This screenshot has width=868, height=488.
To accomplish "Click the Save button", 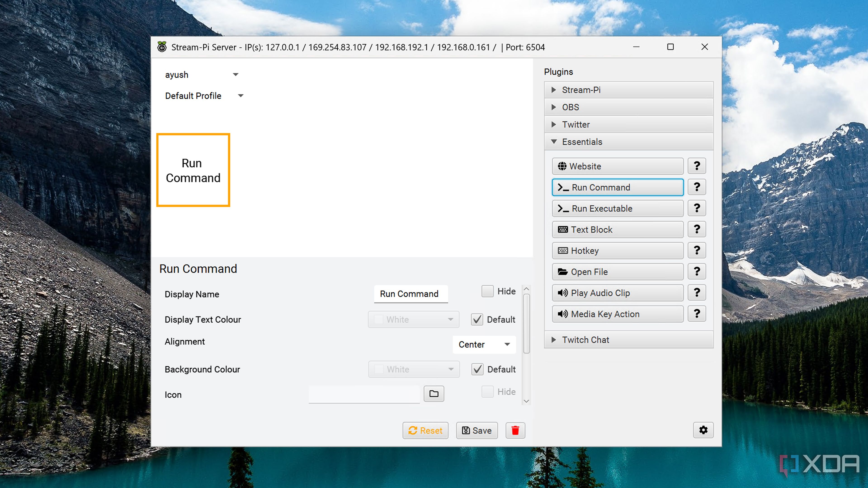I will 476,430.
